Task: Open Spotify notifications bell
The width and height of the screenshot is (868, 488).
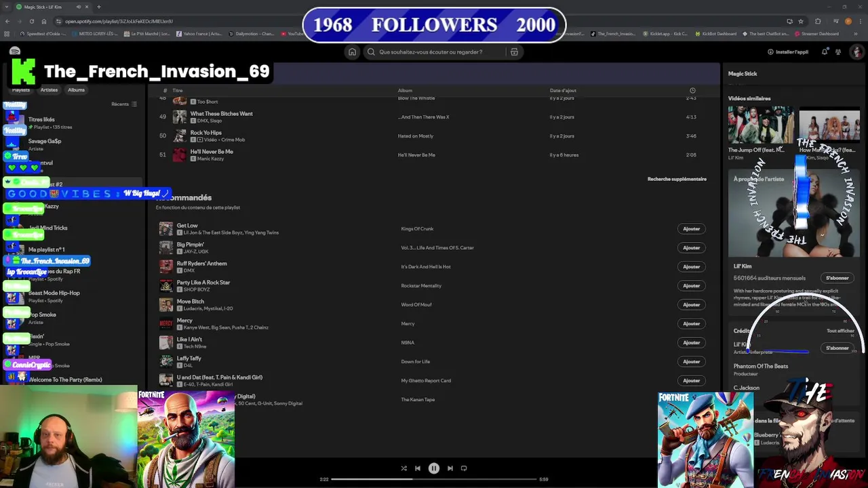Action: [825, 52]
